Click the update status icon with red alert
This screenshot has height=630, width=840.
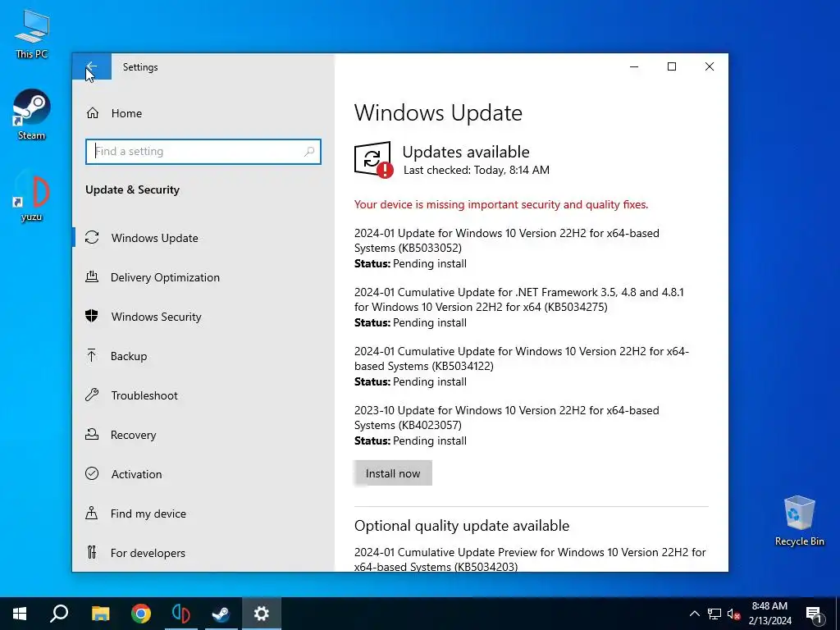point(373,160)
